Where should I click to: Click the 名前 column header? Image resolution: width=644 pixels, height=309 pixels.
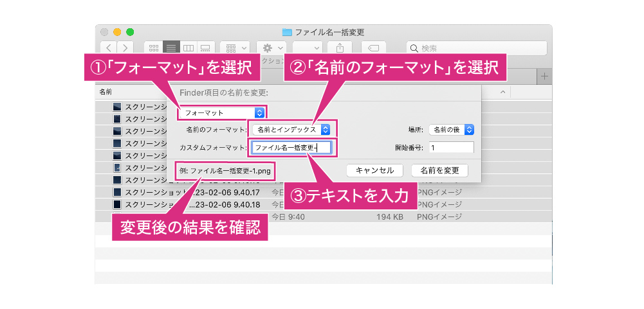pyautogui.click(x=106, y=92)
